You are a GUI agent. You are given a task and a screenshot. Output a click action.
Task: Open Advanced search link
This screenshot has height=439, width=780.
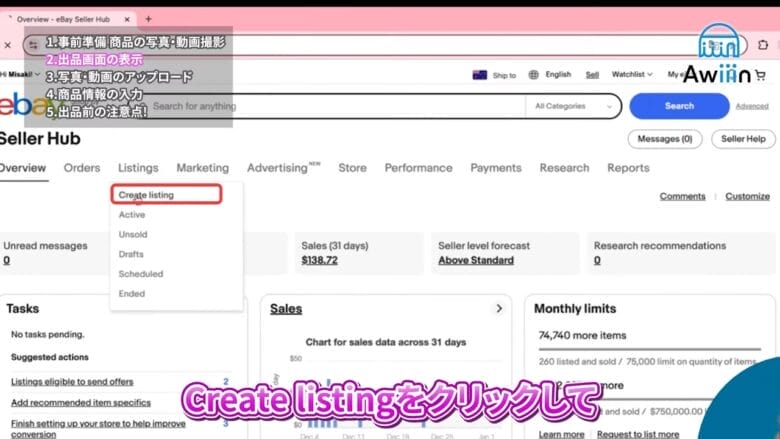752,106
